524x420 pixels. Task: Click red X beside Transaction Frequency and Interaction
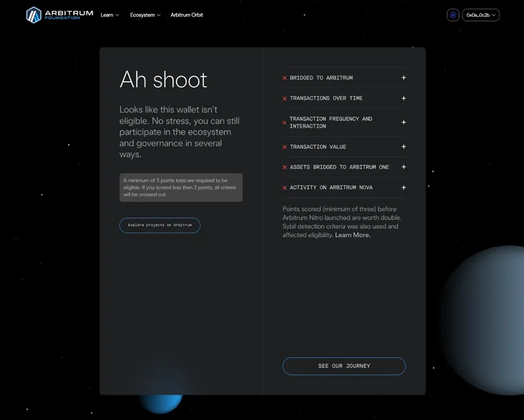tap(284, 123)
